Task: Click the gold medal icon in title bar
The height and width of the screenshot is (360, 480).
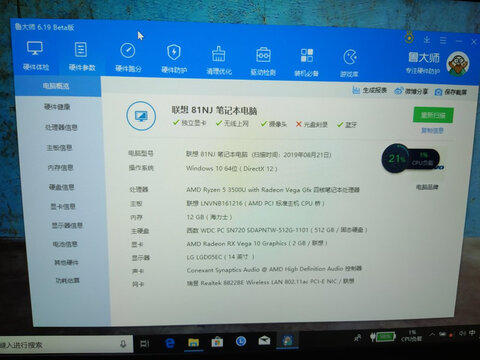Action: (409, 38)
